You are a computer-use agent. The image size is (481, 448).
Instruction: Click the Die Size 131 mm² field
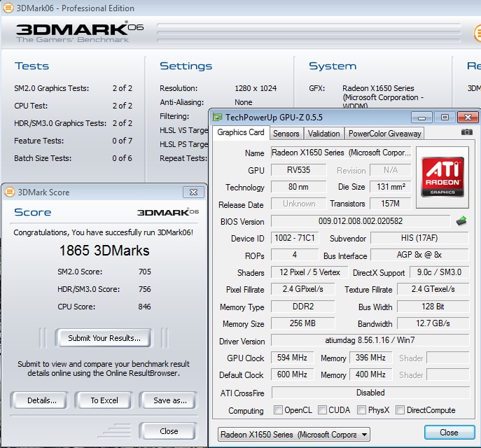pyautogui.click(x=391, y=186)
